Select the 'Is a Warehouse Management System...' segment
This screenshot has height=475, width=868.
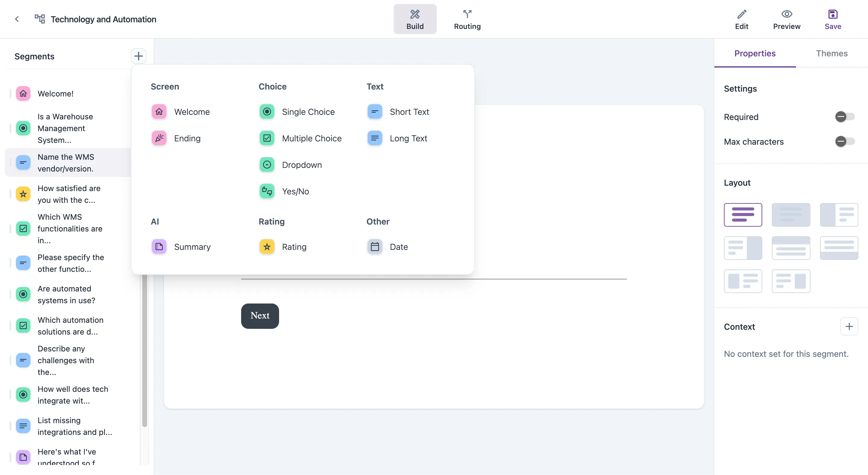click(68, 128)
